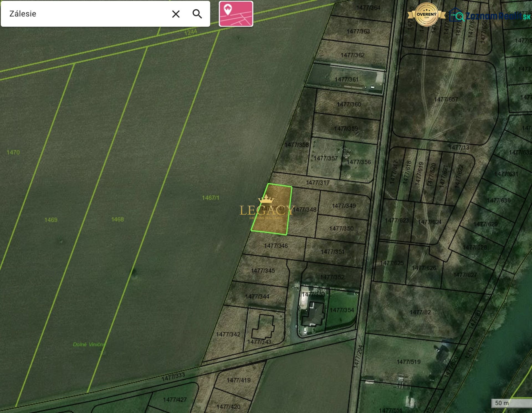532x413 pixels.
Task: Click parcel label 1477/352
Action: (332, 277)
